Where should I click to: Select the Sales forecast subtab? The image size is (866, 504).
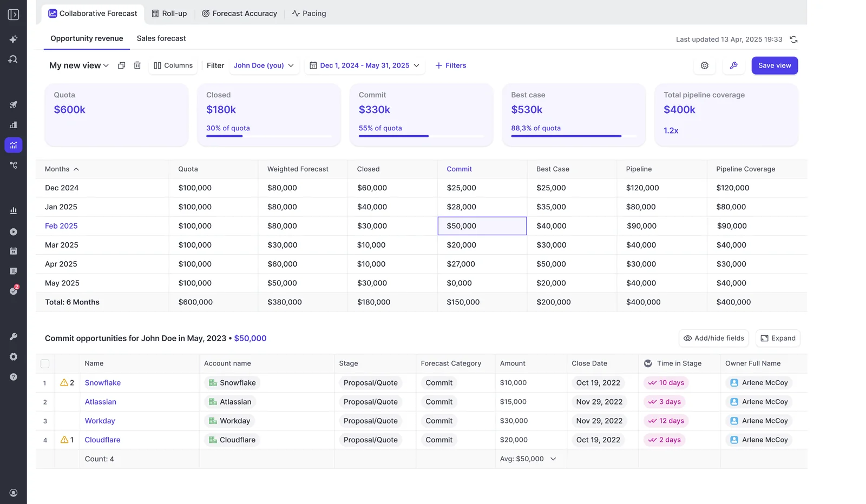(161, 38)
